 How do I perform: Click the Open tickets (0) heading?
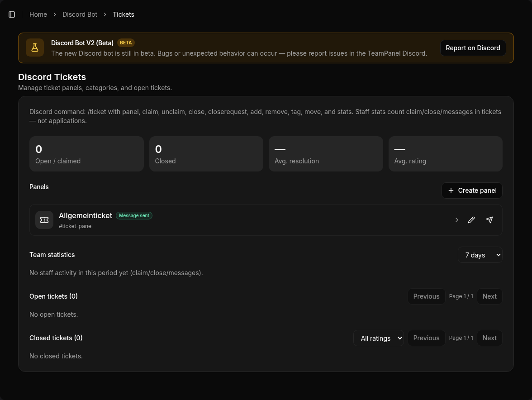click(x=53, y=296)
